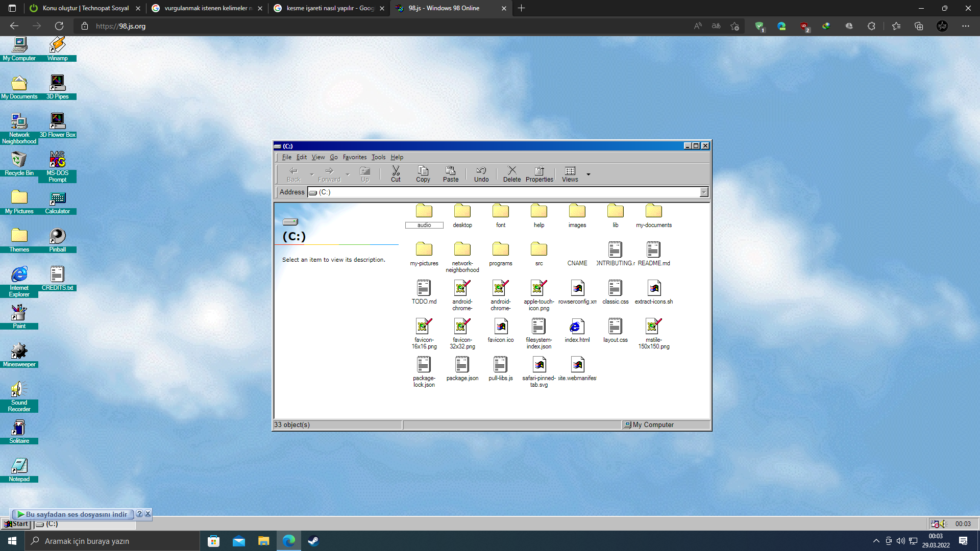Viewport: 980px width, 551px height.
Task: Click the volume icon in Windows tray
Action: click(900, 541)
